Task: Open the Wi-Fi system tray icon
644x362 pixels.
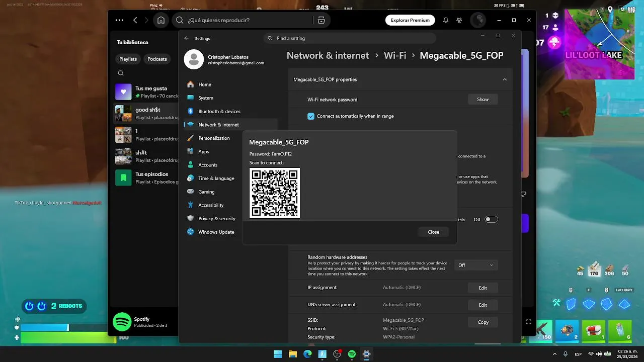Action: (591, 354)
